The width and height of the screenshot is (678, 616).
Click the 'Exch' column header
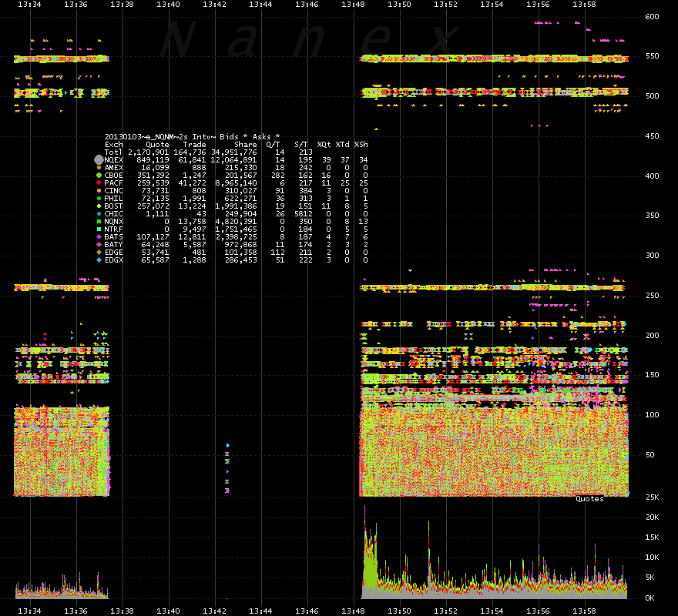113,145
